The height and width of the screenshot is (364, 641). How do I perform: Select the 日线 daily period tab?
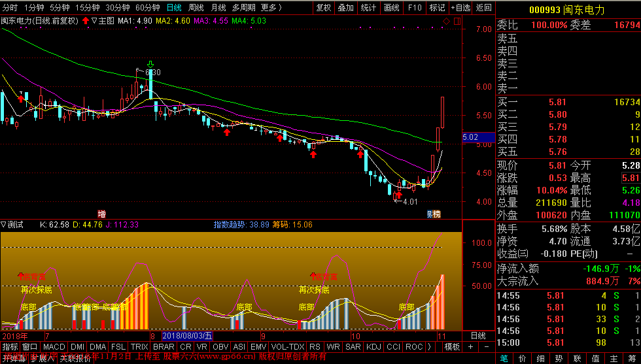(174, 8)
